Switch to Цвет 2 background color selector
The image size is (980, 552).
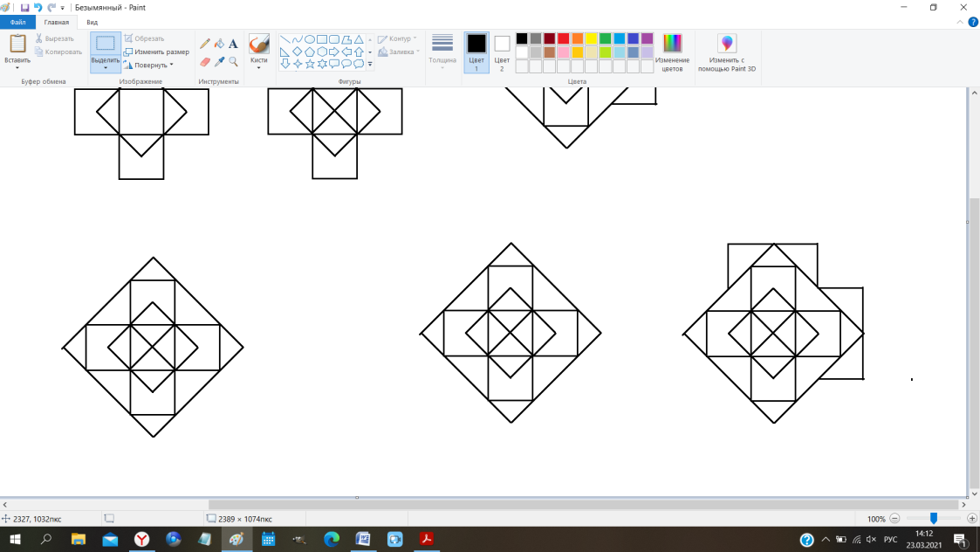click(502, 52)
